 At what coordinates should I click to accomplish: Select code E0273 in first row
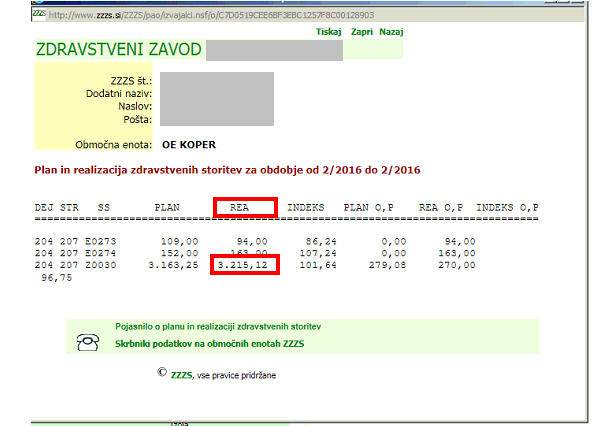coord(101,242)
